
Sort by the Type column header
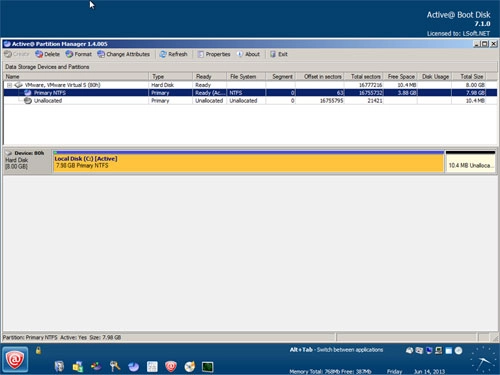[x=170, y=76]
